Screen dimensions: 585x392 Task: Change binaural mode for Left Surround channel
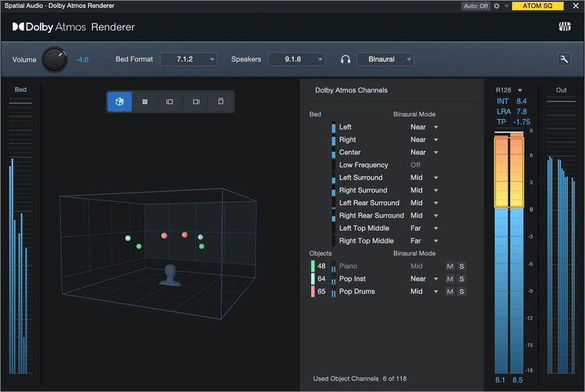tap(424, 178)
